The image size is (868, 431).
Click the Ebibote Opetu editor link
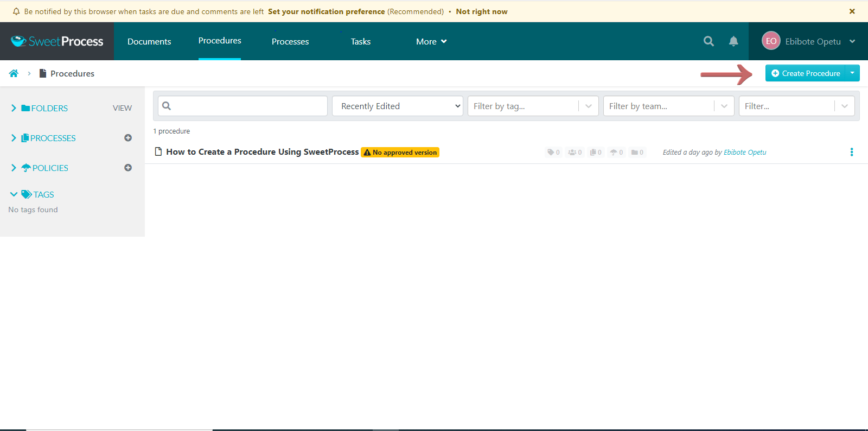pyautogui.click(x=745, y=153)
